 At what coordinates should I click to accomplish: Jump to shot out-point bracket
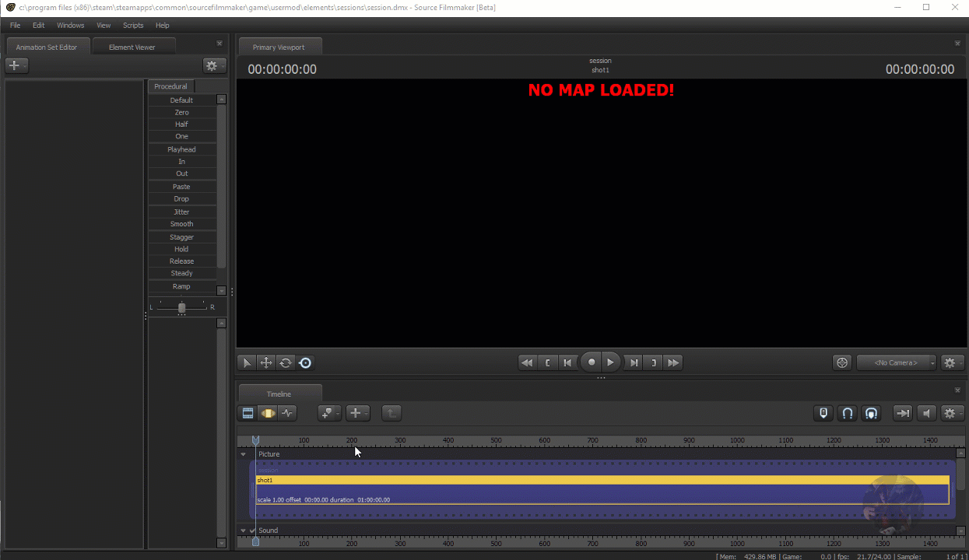coord(654,362)
